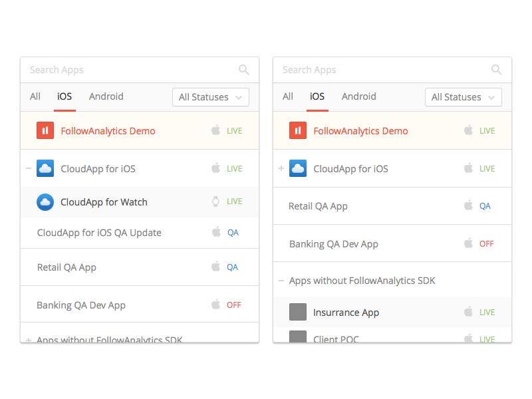The width and height of the screenshot is (532, 399).
Task: Click LIVE status of FollowAnalytics Demo, left panel
Action: [235, 131]
